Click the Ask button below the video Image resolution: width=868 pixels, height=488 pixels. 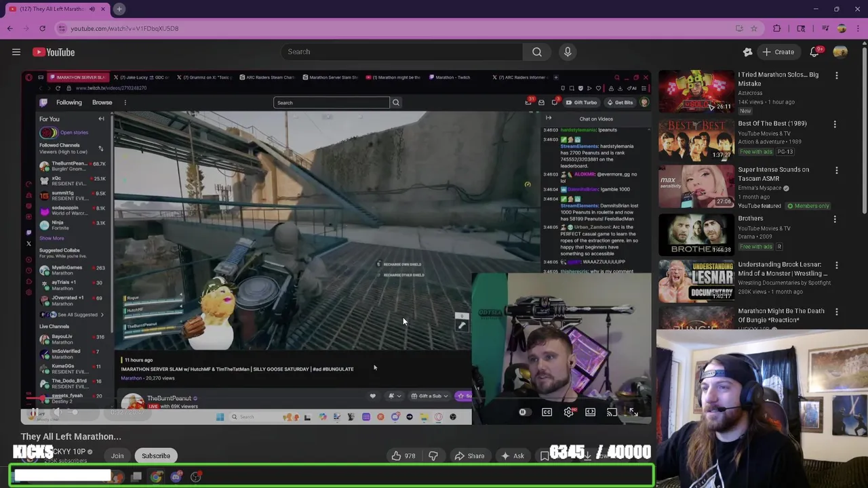click(512, 456)
